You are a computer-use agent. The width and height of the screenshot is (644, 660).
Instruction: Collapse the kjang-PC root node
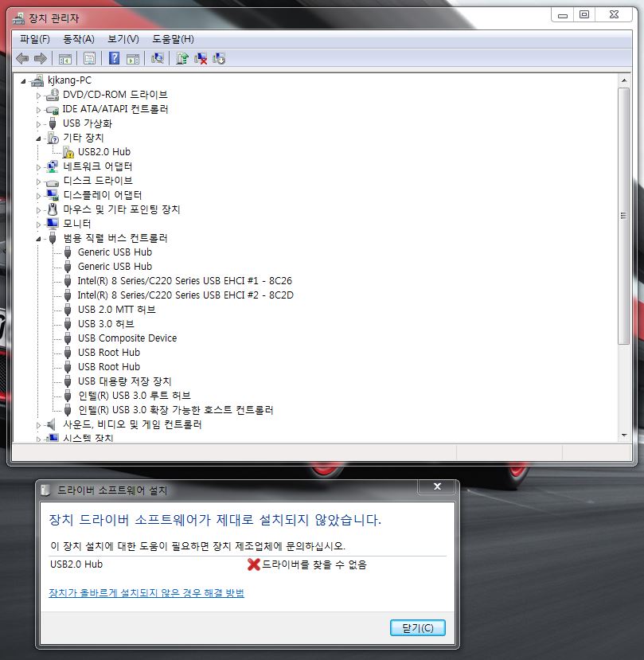[23, 81]
